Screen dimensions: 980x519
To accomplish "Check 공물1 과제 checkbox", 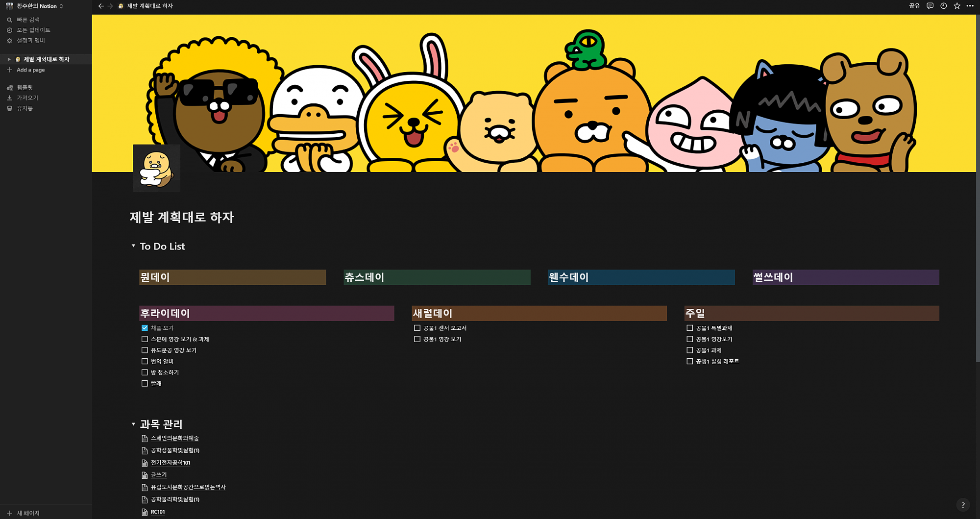I will pos(689,350).
